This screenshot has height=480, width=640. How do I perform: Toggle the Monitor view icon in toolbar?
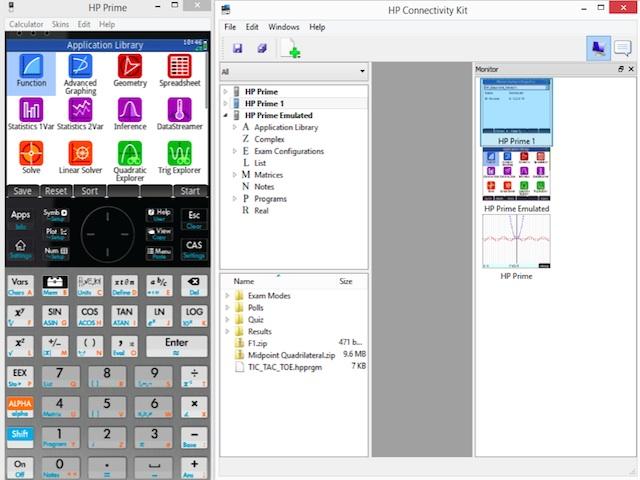pyautogui.click(x=598, y=49)
